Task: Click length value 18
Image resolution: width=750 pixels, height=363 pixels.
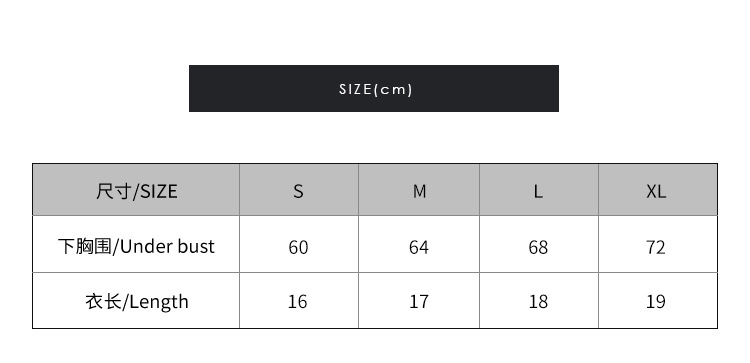Action: click(538, 302)
